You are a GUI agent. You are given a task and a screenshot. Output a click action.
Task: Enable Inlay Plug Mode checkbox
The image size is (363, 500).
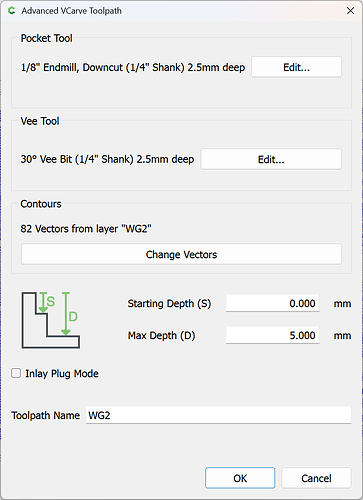pos(16,373)
